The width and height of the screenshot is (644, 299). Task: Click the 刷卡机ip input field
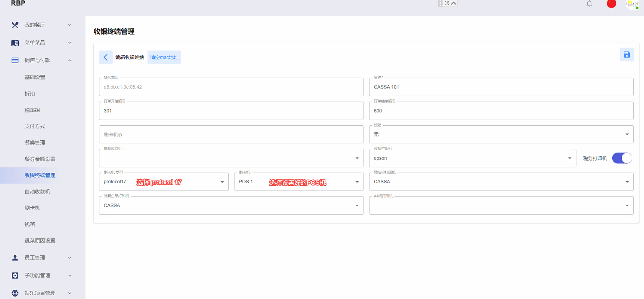click(x=231, y=135)
